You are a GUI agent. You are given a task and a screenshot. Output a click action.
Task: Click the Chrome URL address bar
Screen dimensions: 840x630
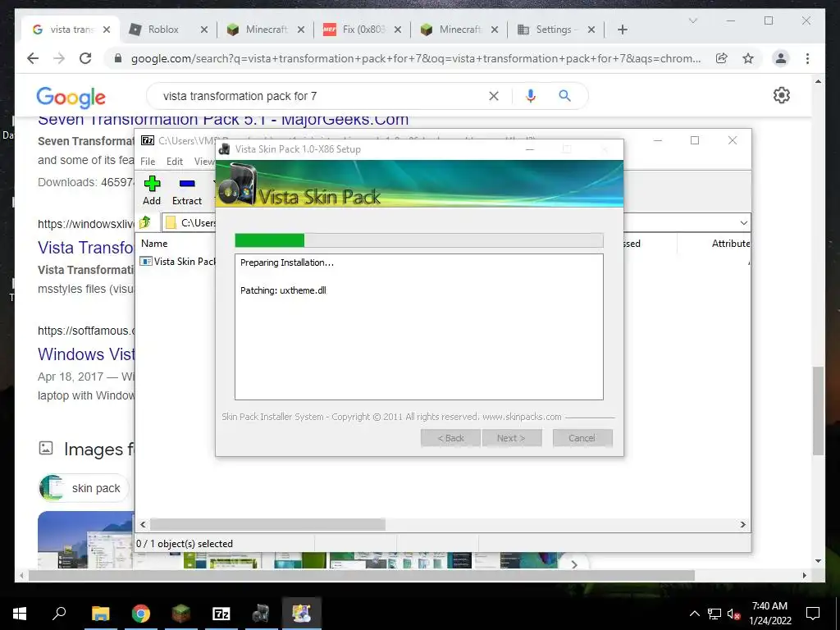coord(416,59)
